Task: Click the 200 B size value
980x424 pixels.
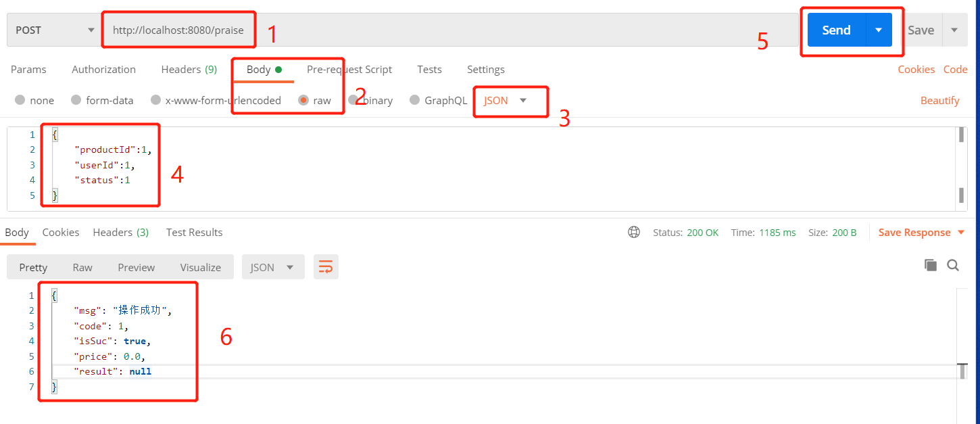Action: (x=844, y=233)
